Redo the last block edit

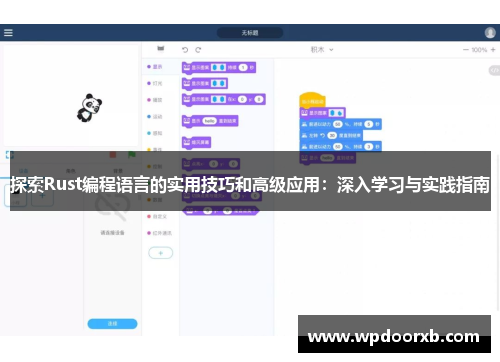198,50
